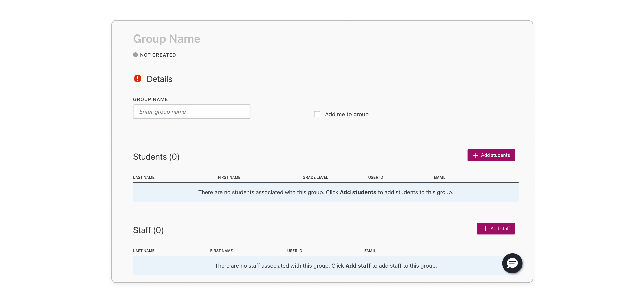Click the Enter group name input field

tap(192, 112)
